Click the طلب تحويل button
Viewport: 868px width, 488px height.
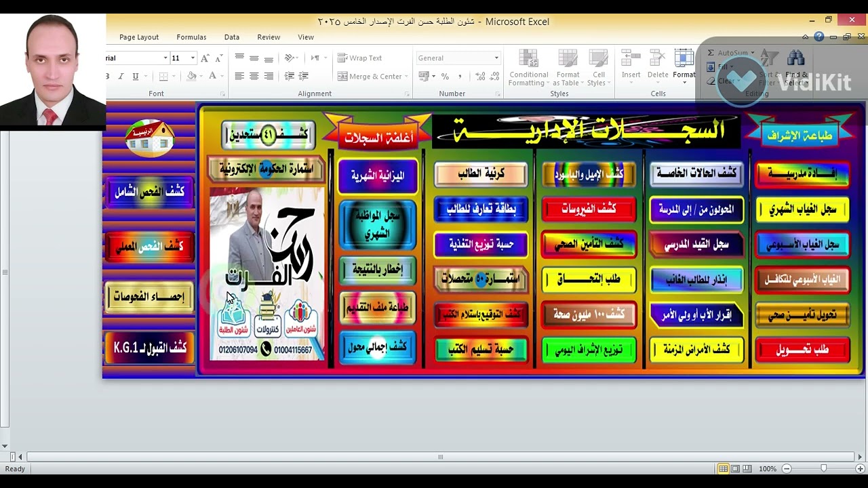(x=803, y=350)
